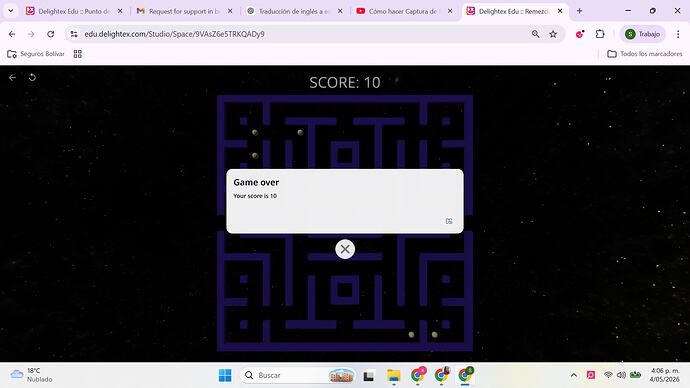Open the second Chrome icon with profile photo
The width and height of the screenshot is (690, 388).
pyautogui.click(x=441, y=375)
